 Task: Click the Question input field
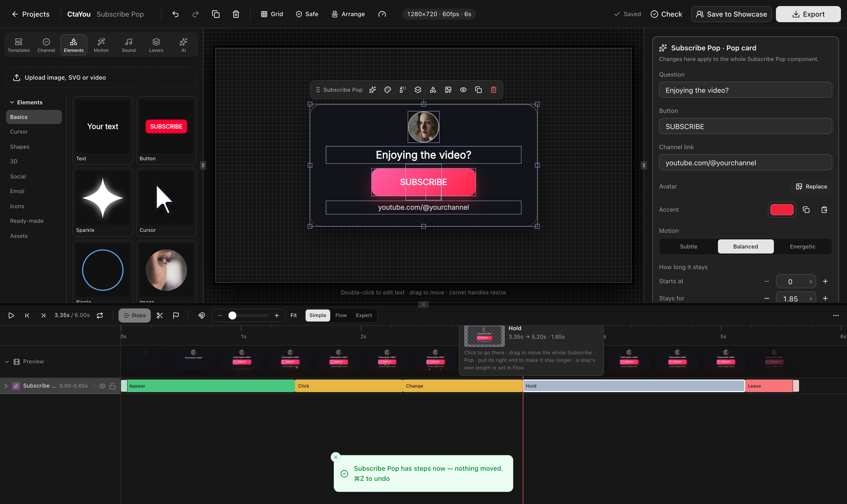[x=745, y=90]
